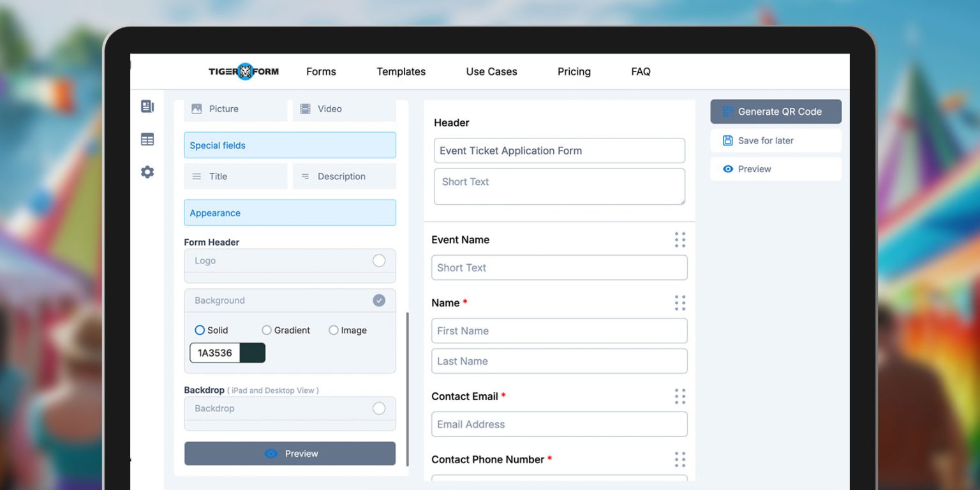This screenshot has height=490, width=980.
Task: Select the Gradient background option
Action: click(x=266, y=330)
